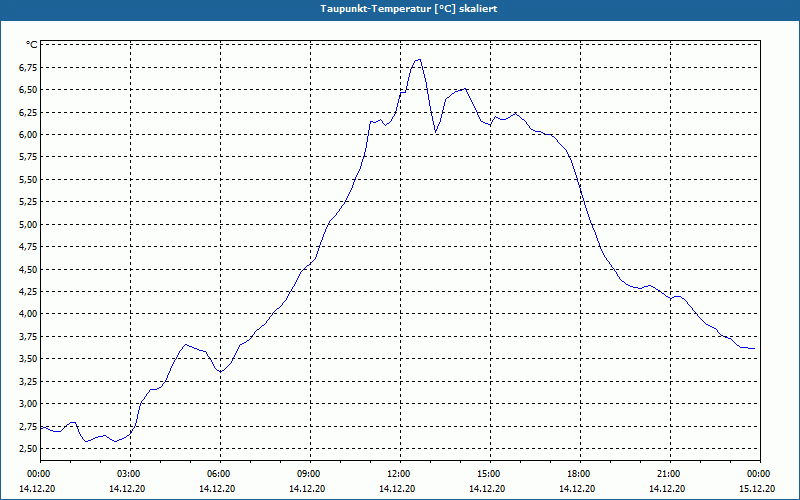800x500 pixels.
Task: Click the '3,25' y-axis value
Action: [x=29, y=381]
